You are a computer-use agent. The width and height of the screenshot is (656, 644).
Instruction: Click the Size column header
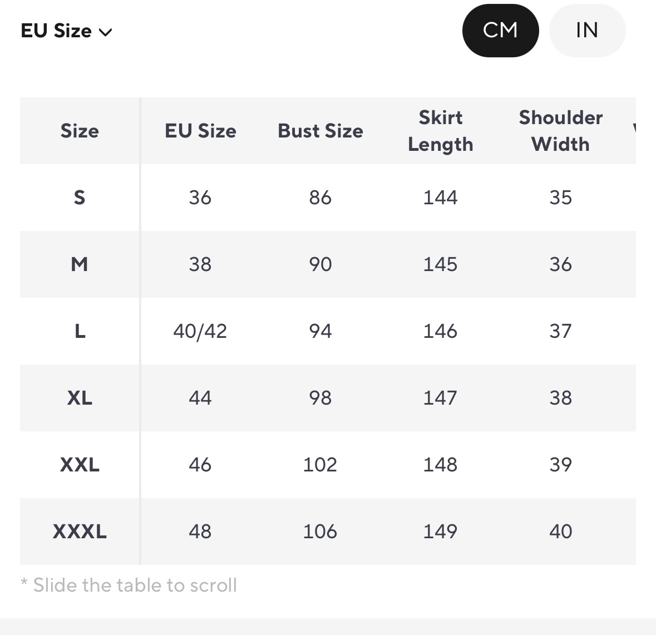pos(80,131)
